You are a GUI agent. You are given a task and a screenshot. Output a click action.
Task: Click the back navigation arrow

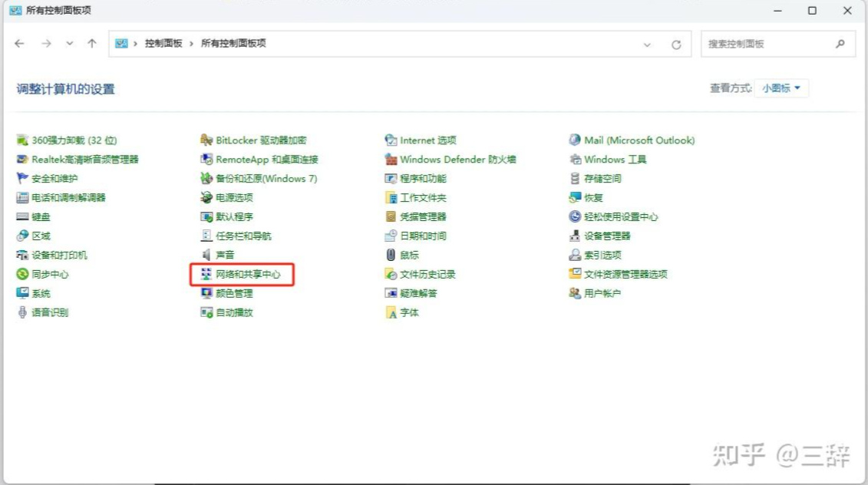click(x=20, y=44)
